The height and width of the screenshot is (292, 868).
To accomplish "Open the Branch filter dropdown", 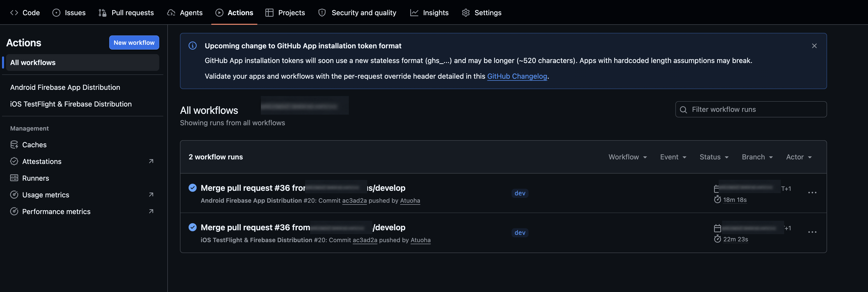I will tap(757, 157).
